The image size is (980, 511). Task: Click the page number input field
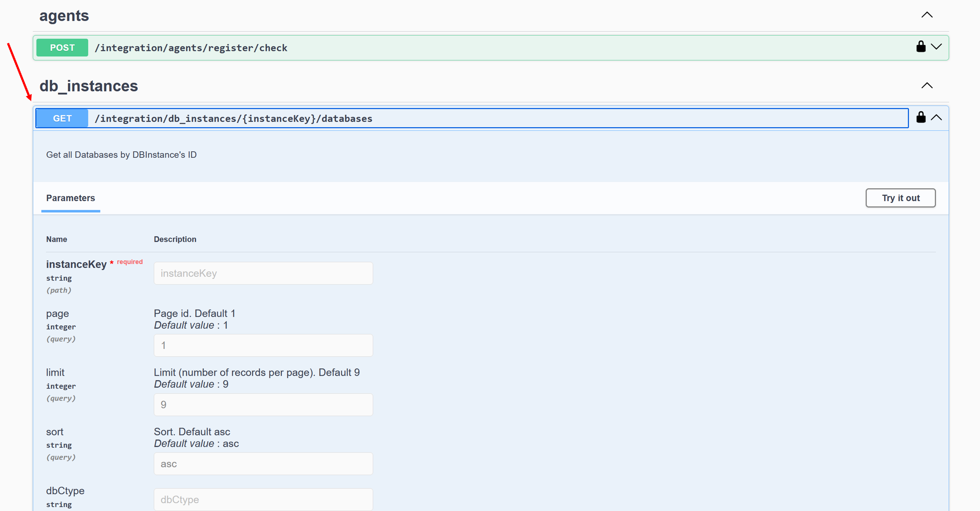263,346
